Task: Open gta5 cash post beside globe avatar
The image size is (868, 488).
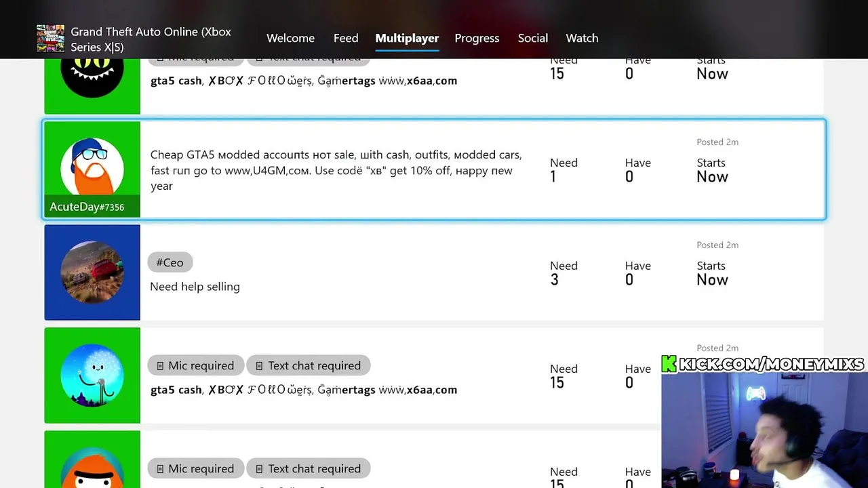Action: tap(304, 390)
